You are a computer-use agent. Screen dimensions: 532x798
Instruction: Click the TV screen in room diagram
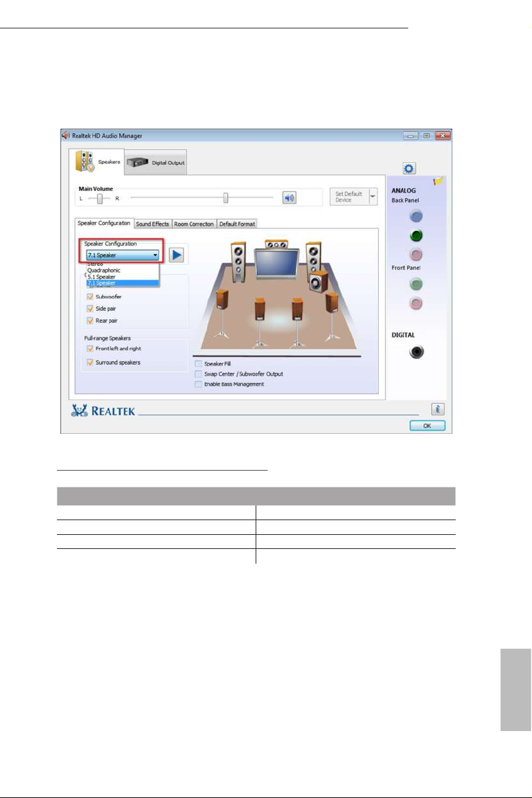point(276,264)
